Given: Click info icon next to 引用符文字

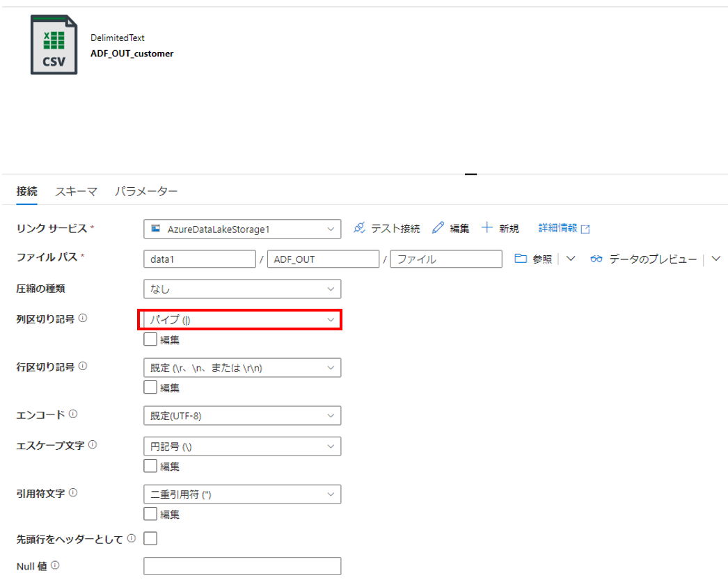Looking at the screenshot, I should coord(73,493).
